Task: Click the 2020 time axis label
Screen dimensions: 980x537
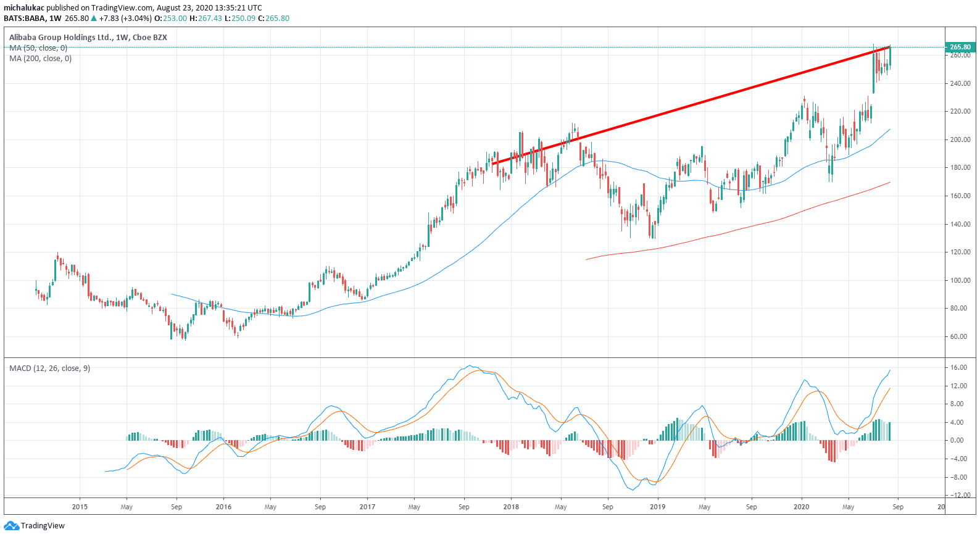Action: click(802, 507)
